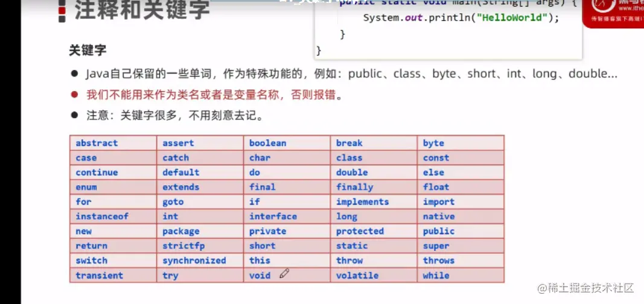This screenshot has width=644, height=304.
Task: Select the 'long' table cell
Action: (374, 217)
